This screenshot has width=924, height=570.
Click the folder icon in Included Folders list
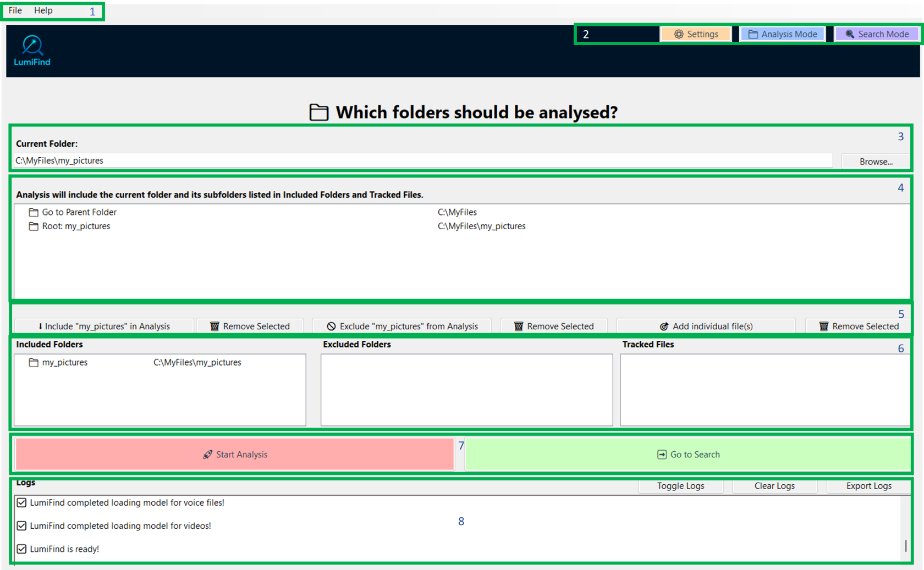34,362
